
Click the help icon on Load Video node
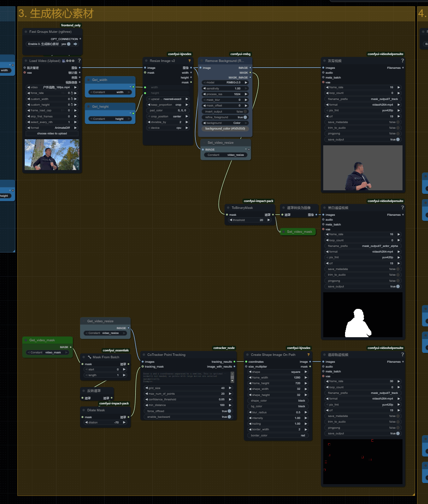[x=79, y=61]
